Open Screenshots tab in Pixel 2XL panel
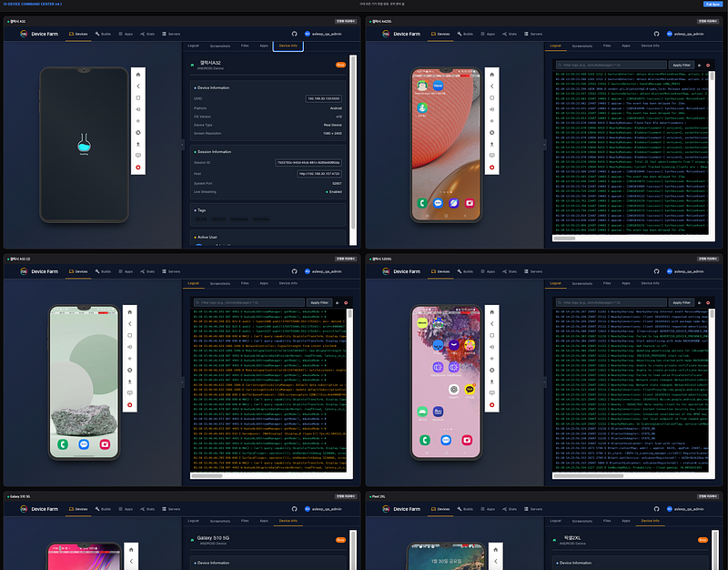Screen dimensions: 728x570 pyautogui.click(x=582, y=521)
